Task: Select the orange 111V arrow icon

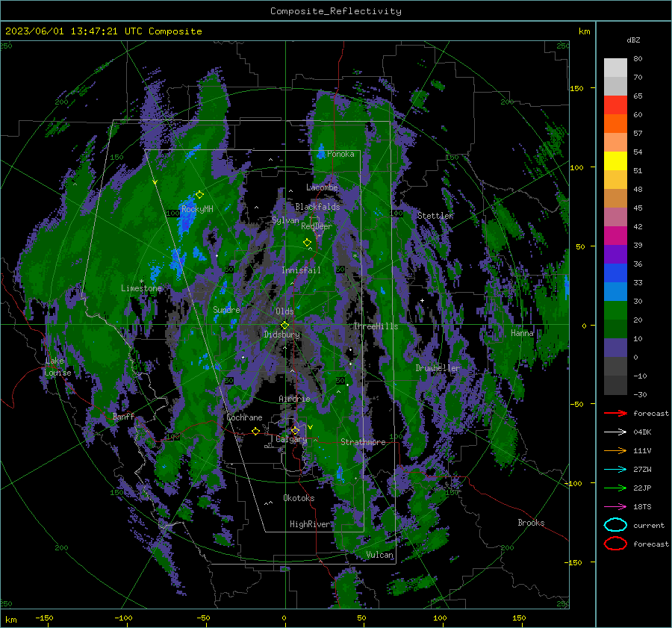Action: tap(615, 450)
